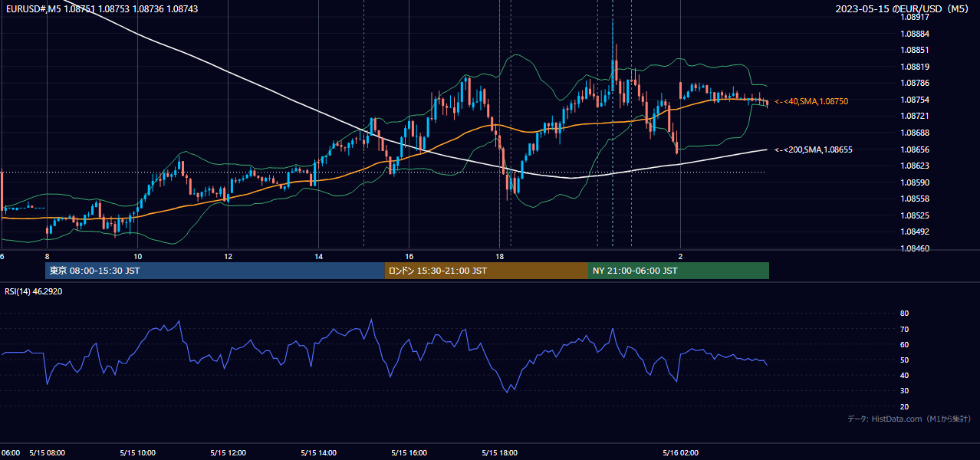Click price axis value 1.08688
The width and height of the screenshot is (980, 460).
(915, 133)
